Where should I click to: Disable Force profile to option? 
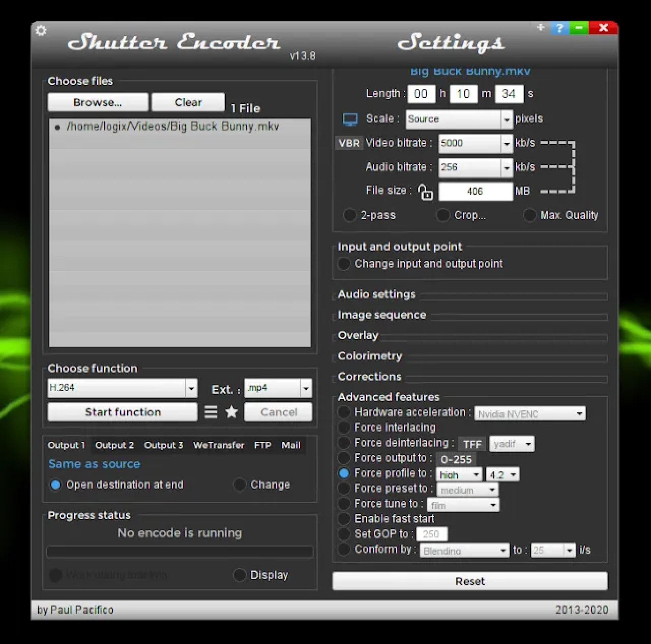pyautogui.click(x=343, y=474)
